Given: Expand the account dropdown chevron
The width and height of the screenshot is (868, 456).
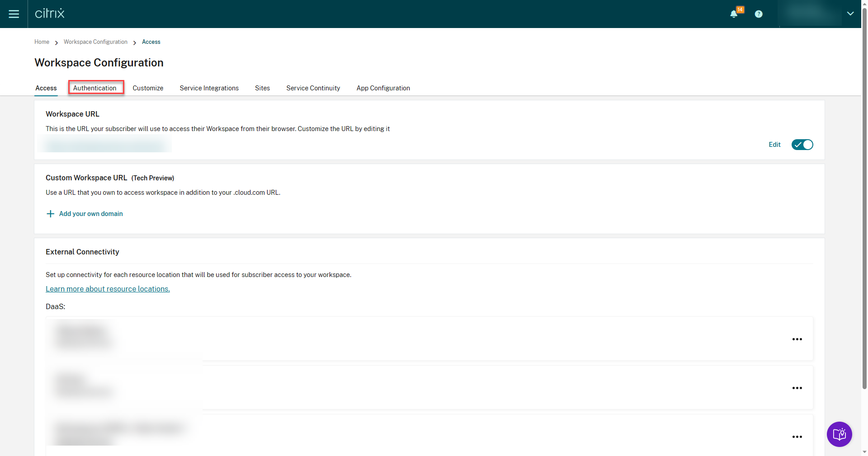Looking at the screenshot, I should click(850, 14).
